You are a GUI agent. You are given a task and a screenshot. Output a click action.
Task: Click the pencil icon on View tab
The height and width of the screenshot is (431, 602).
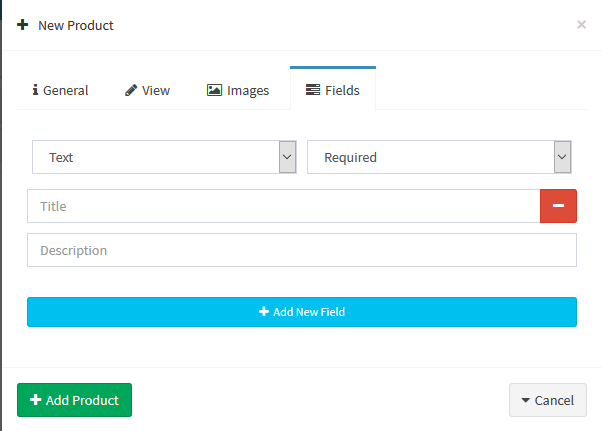coord(131,90)
